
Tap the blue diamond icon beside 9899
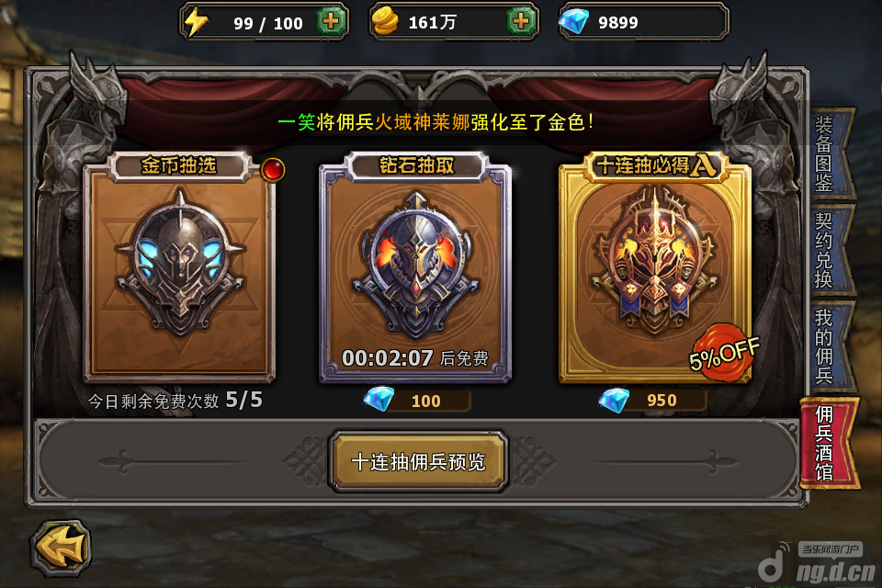(x=573, y=22)
